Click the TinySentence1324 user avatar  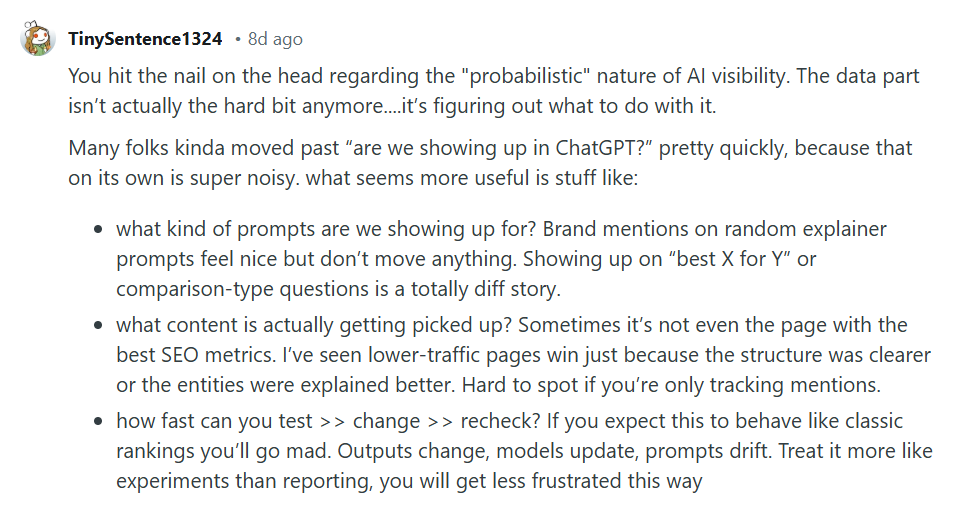pos(38,40)
